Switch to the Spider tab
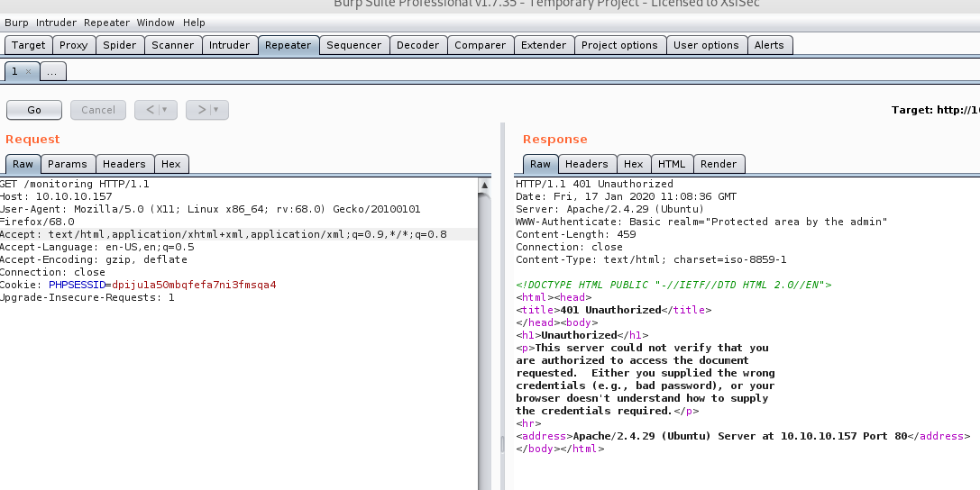Screen dimensions: 980x490 click(x=119, y=45)
